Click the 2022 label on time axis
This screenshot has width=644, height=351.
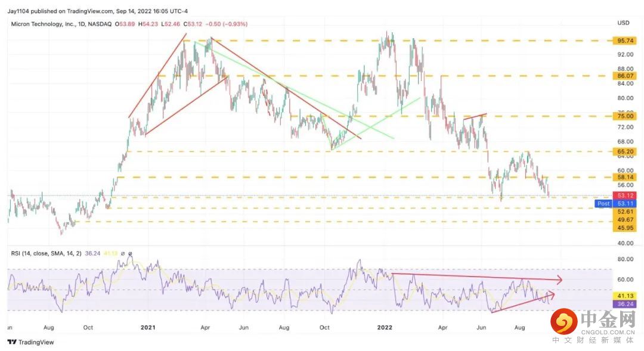tap(385, 327)
